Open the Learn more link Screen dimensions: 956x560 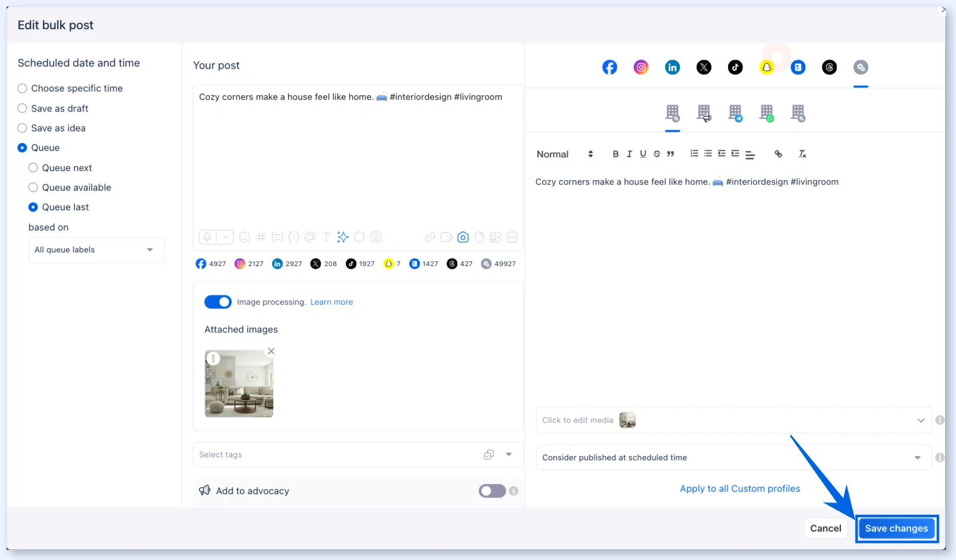(x=332, y=302)
